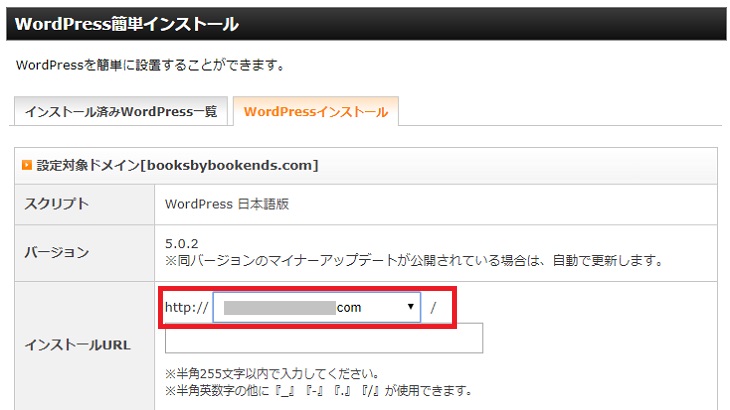The image size is (730, 410).
Task: Click the スクリプト row label
Action: tap(56, 204)
